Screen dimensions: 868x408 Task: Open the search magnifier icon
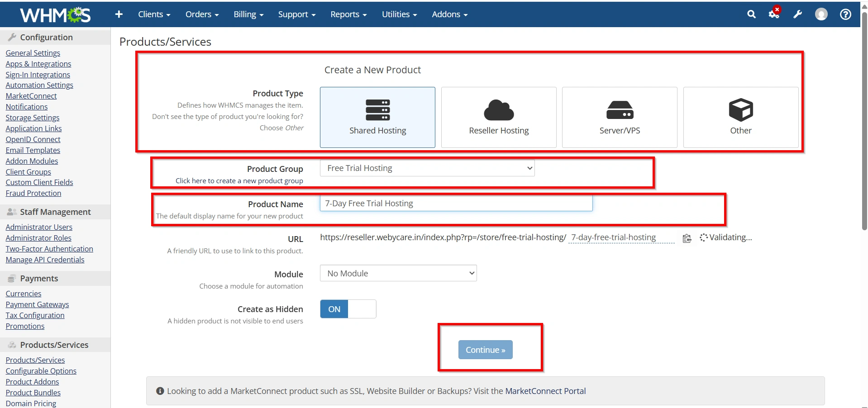tap(751, 14)
